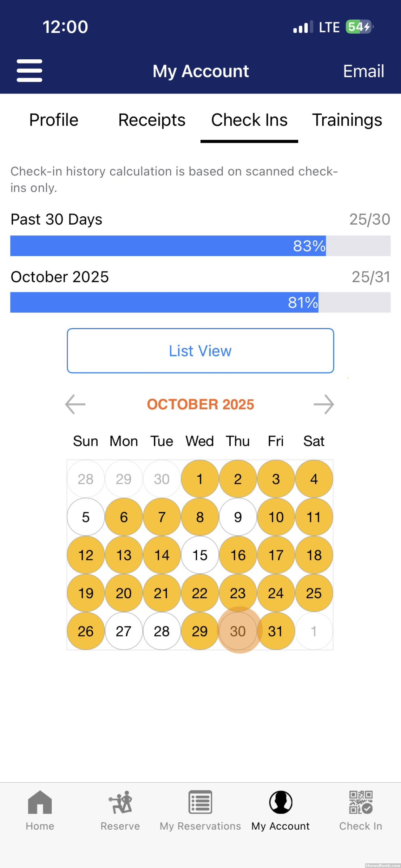Go to next month with right arrow

point(324,404)
